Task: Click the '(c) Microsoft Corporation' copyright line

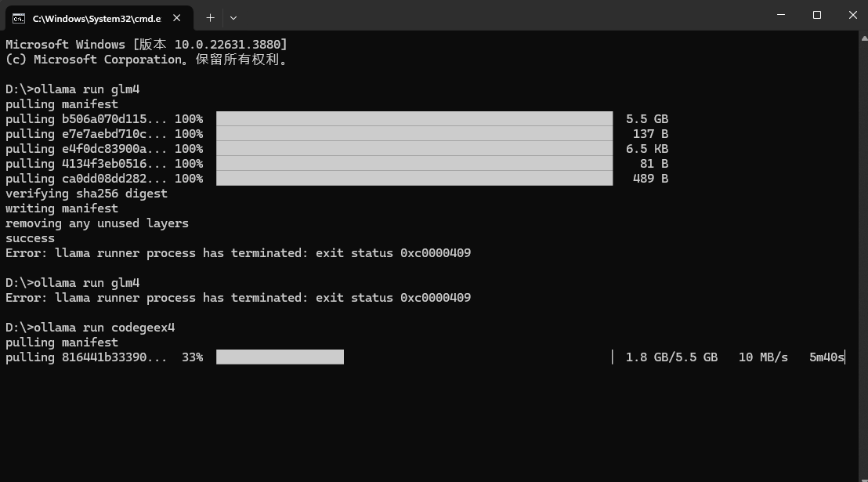Action: [x=146, y=60]
